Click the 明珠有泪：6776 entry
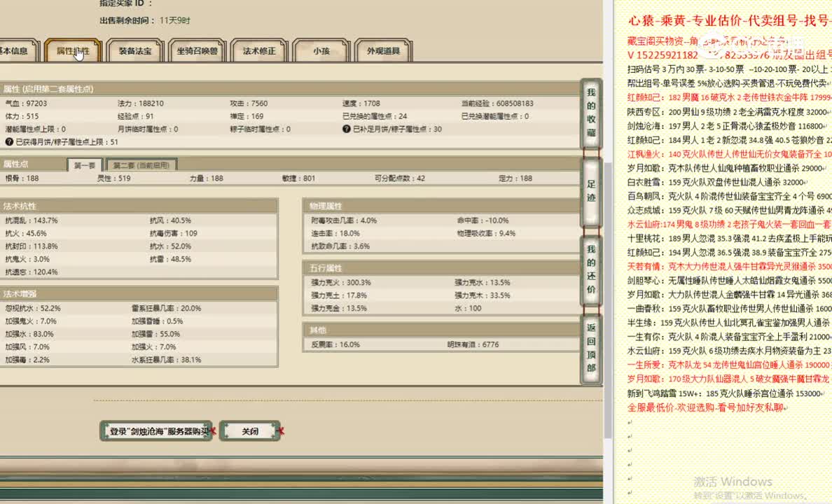The image size is (832, 504). [x=473, y=344]
